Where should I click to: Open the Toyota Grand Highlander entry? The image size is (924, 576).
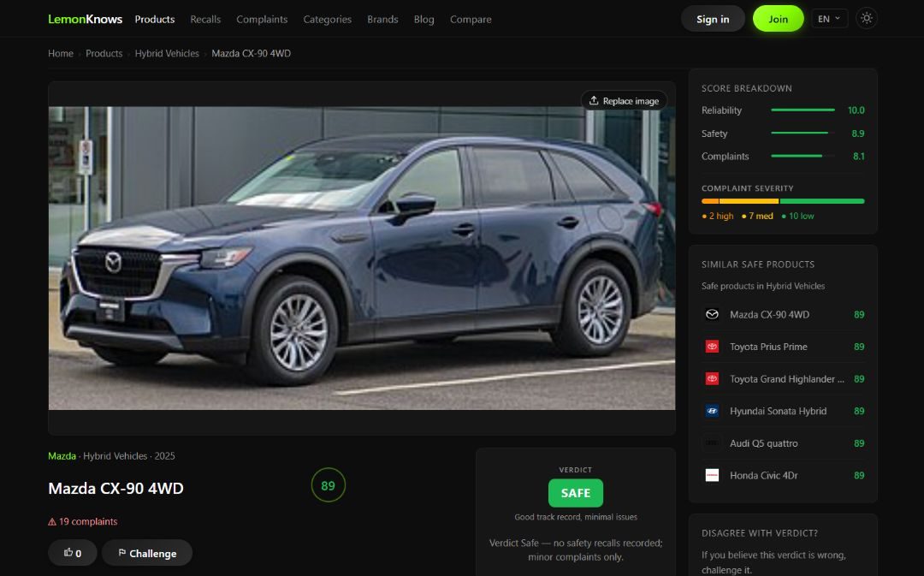783,378
